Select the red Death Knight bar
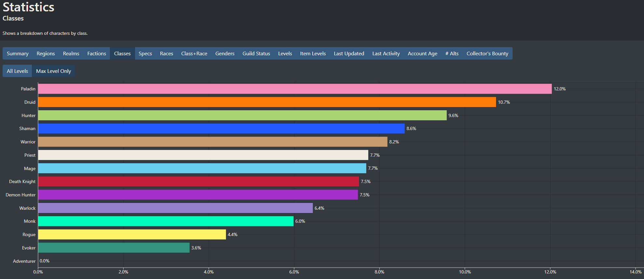Image resolution: width=644 pixels, height=279 pixels. (198, 181)
